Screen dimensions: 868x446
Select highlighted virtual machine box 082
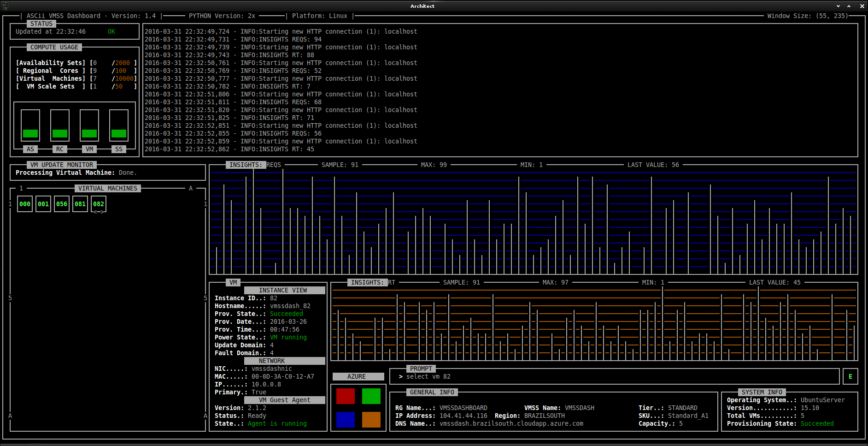click(x=99, y=204)
